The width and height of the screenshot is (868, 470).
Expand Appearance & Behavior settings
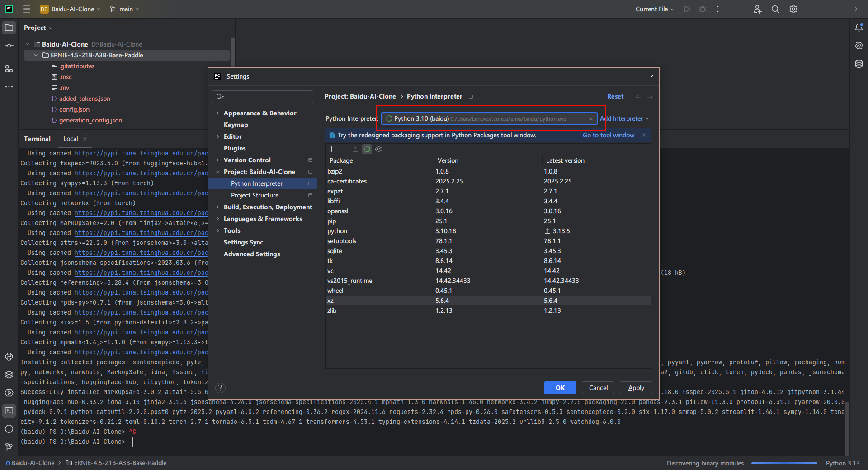tap(217, 113)
